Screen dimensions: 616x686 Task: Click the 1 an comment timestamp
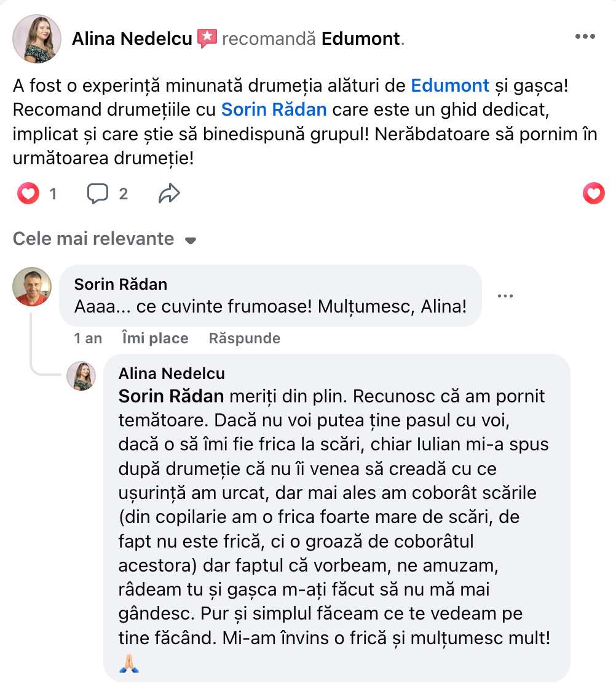[x=88, y=338]
